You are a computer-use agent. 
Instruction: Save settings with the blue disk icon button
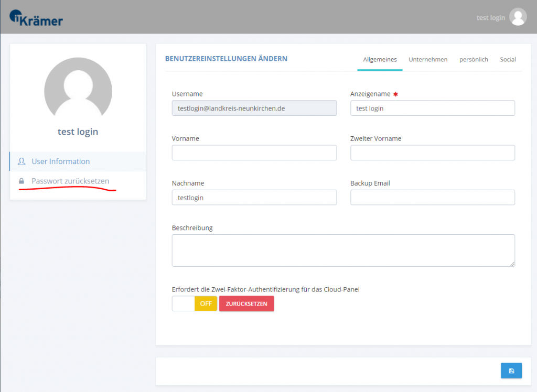[511, 371]
